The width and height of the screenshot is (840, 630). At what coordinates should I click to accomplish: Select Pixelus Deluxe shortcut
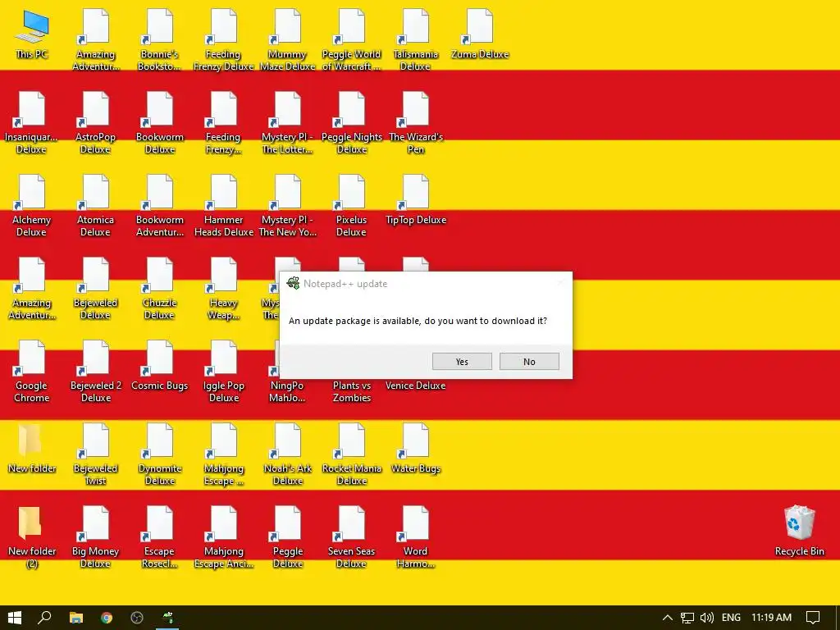click(351, 206)
